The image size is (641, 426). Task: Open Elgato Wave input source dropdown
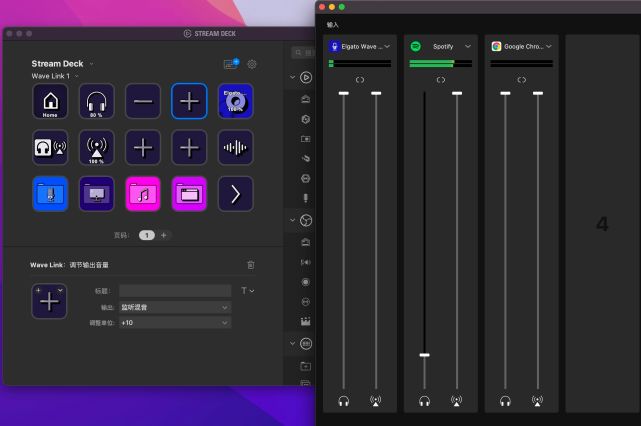[x=387, y=46]
